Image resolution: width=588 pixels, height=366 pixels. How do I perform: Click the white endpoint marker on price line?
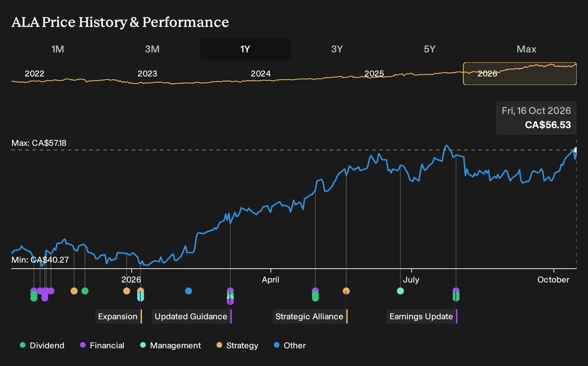[576, 150]
